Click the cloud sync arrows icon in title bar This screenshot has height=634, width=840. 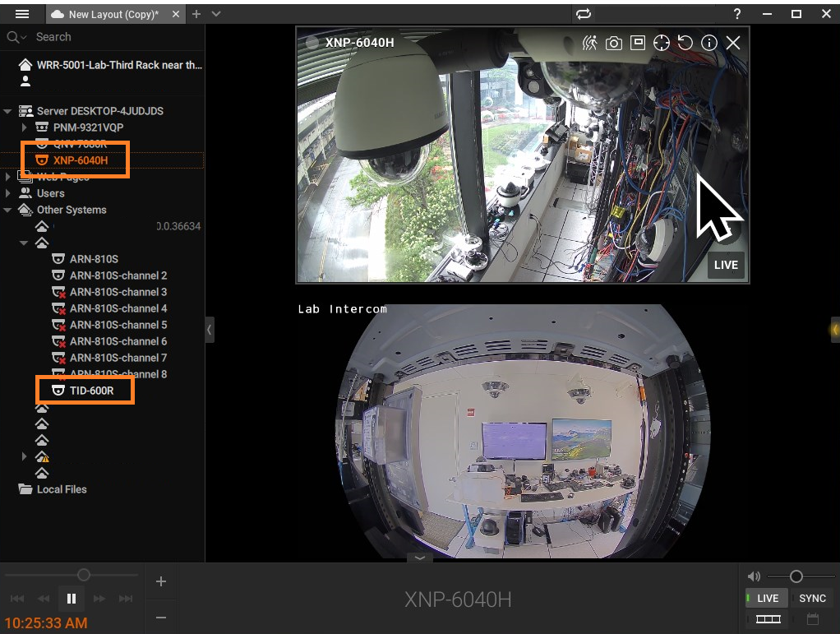click(x=584, y=14)
